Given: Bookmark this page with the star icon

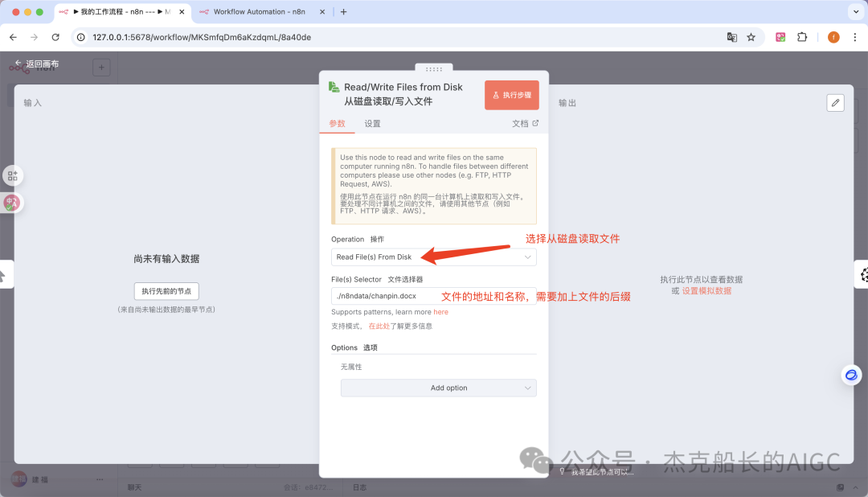Looking at the screenshot, I should 751,37.
